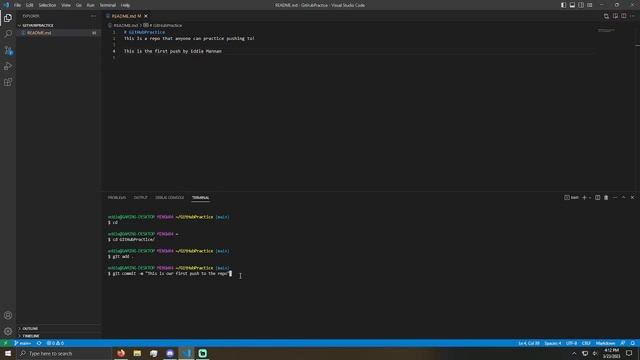Collapse the GITHUBPRACTICE folder section
The image size is (640, 360).
pyautogui.click(x=58, y=25)
